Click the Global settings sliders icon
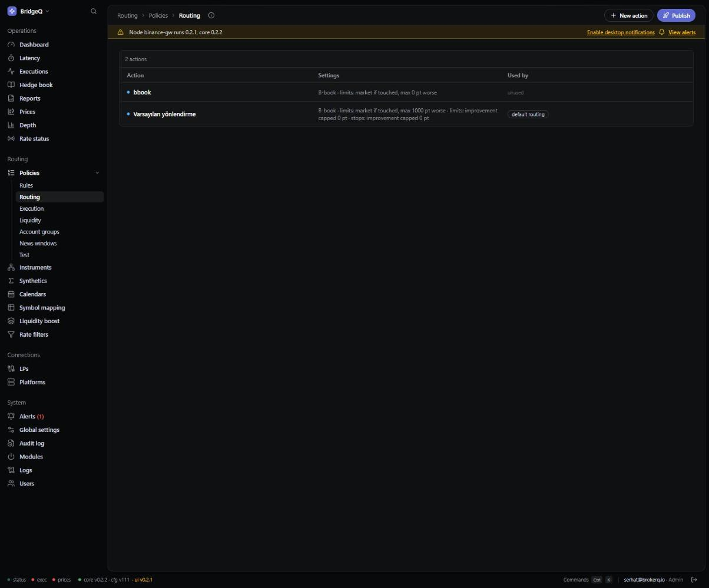This screenshot has width=709, height=588. click(x=11, y=430)
